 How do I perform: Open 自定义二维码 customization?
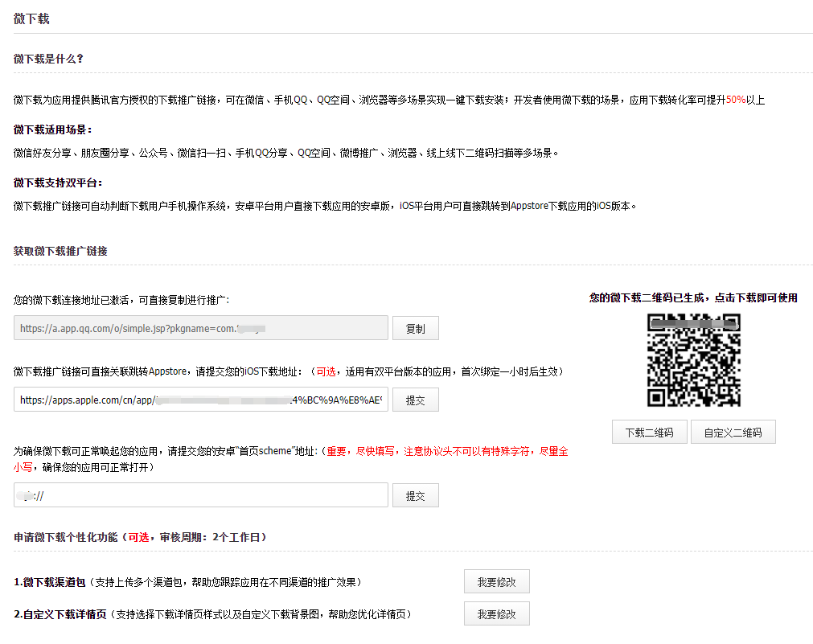733,431
